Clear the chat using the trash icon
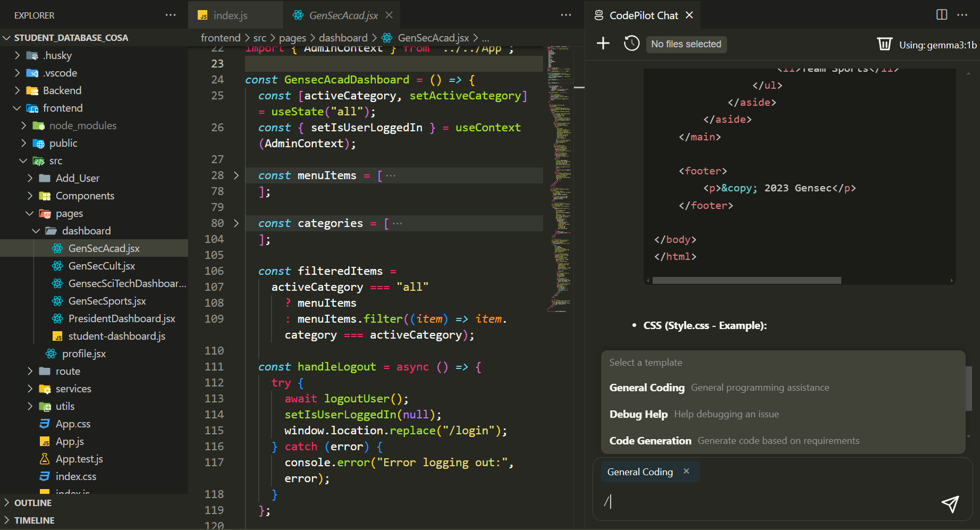The height and width of the screenshot is (530, 980). tap(884, 44)
